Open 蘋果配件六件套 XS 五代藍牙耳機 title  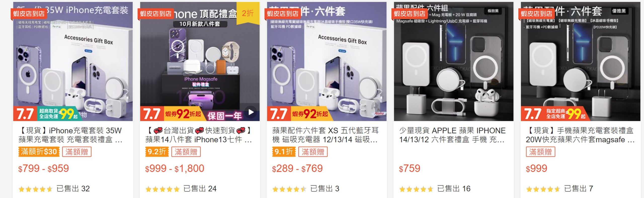(325, 135)
